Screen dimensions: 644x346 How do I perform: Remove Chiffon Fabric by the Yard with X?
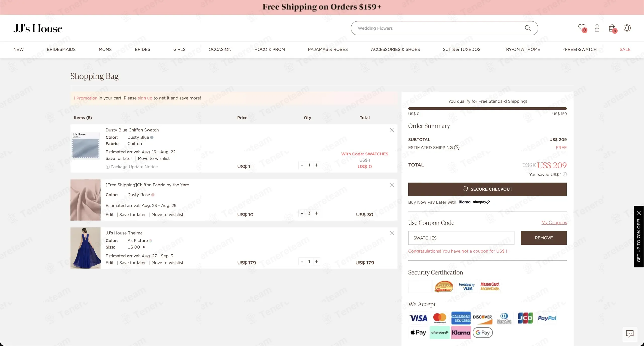[392, 185]
